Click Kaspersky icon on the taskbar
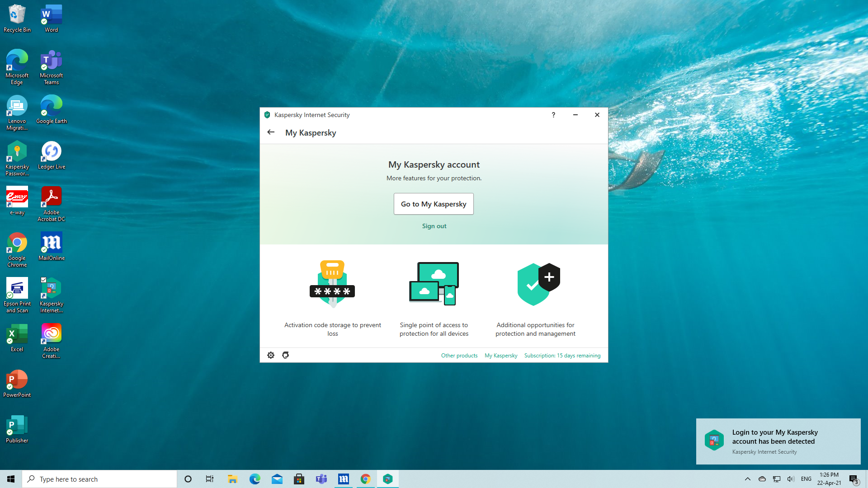This screenshot has height=488, width=868. (387, 479)
